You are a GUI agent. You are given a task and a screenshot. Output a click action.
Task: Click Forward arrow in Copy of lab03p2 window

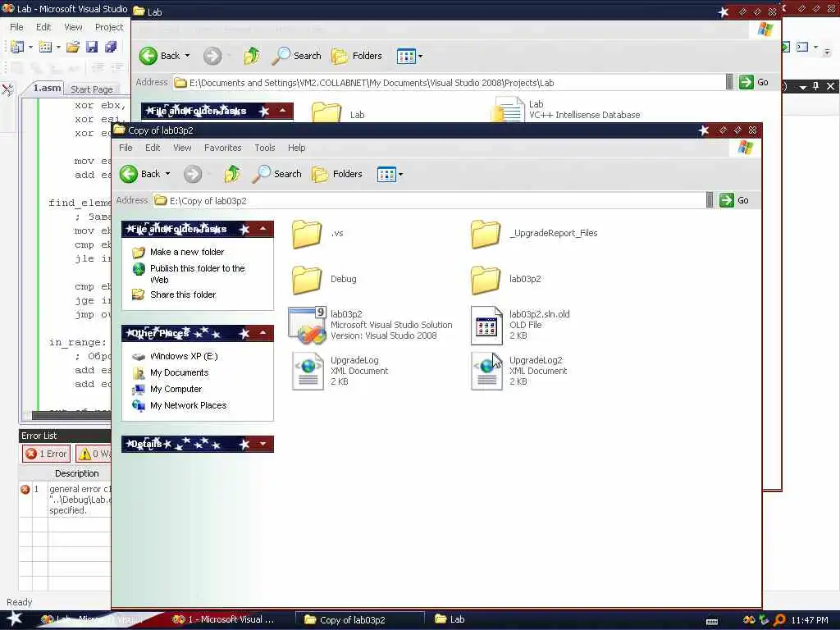click(193, 174)
